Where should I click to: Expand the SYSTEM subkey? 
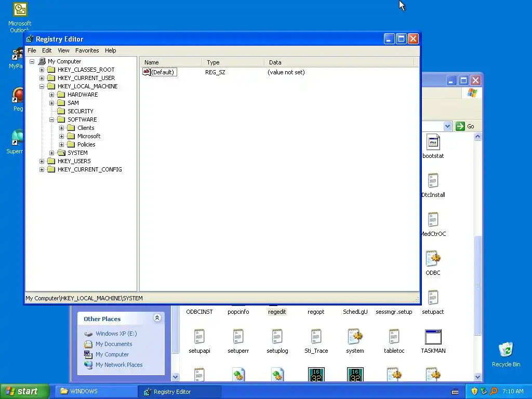(x=51, y=153)
